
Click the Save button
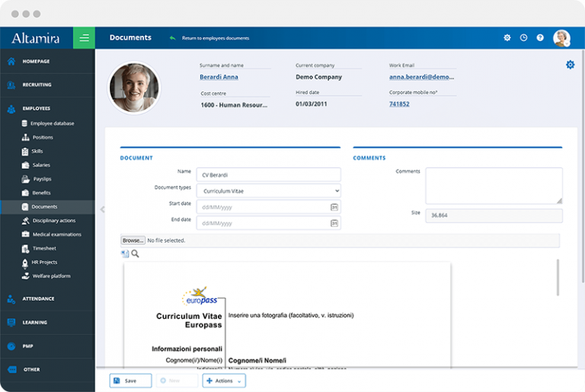130,381
